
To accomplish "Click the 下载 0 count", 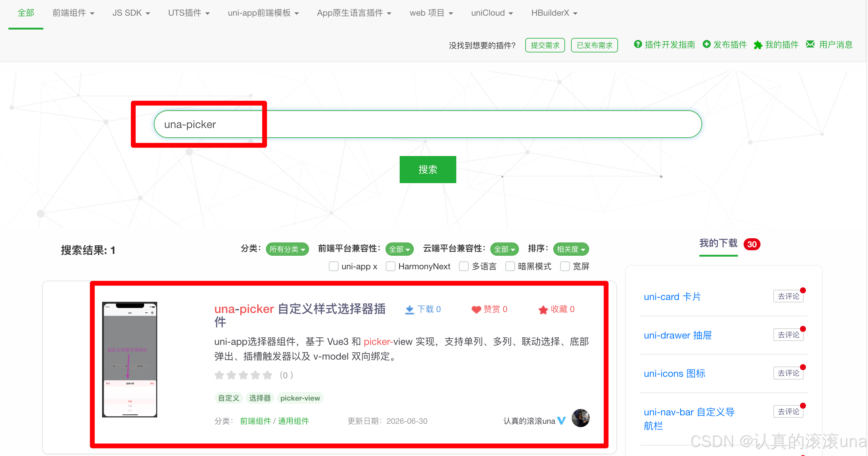I will point(429,309).
